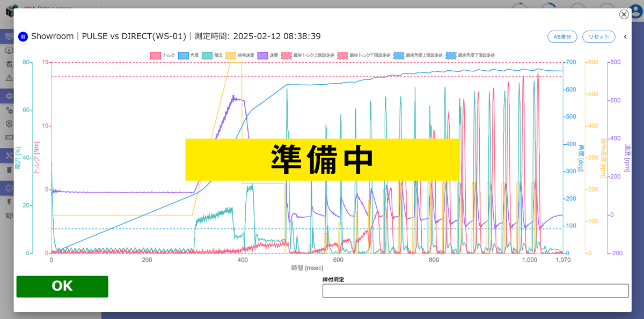Image resolution: width=644 pixels, height=319 pixels.
Task: Click inside the 締付判定 input field
Action: tap(475, 291)
